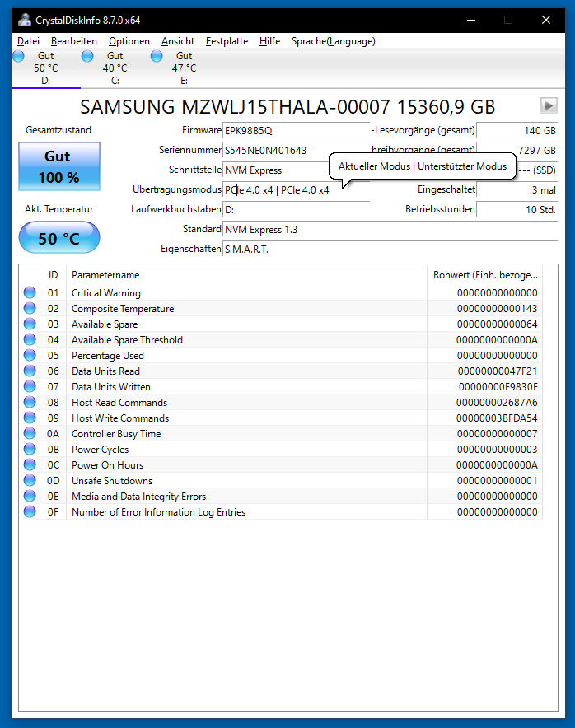This screenshot has width=575, height=728.
Task: Click the 50 °C temperature button
Action: [x=59, y=238]
